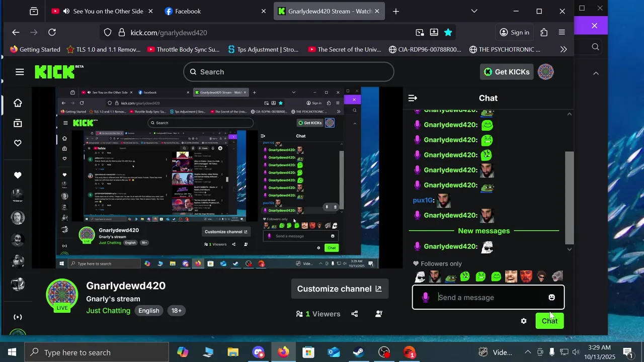Open Firefox application menu
Viewport: 644px width, 362px height.
tap(562, 32)
